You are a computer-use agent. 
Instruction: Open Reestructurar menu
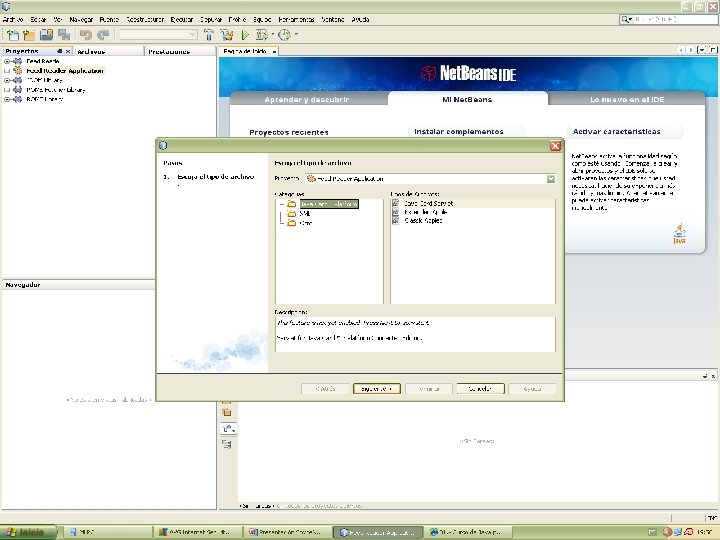[145, 19]
